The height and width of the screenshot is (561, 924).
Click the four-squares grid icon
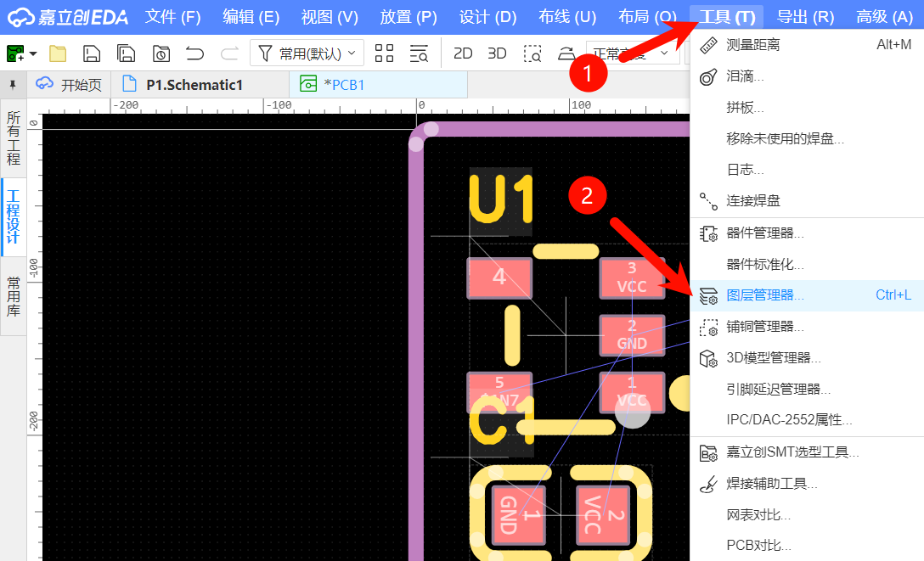click(x=384, y=53)
